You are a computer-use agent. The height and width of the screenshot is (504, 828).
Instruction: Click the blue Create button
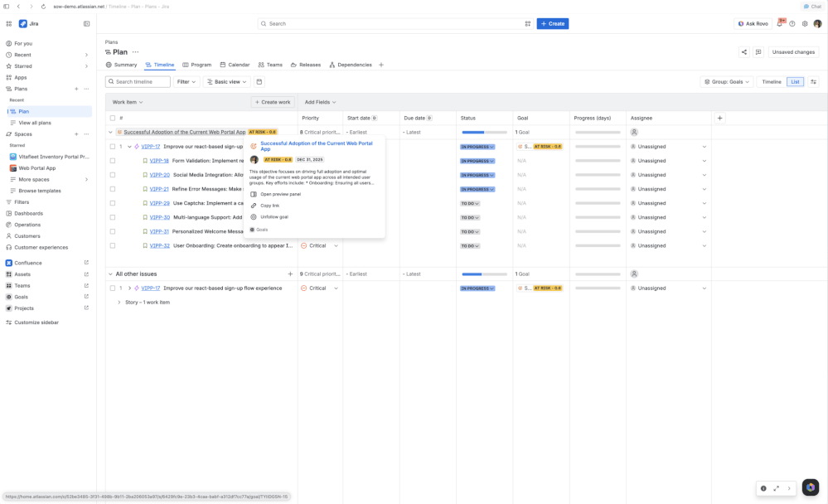pos(552,24)
